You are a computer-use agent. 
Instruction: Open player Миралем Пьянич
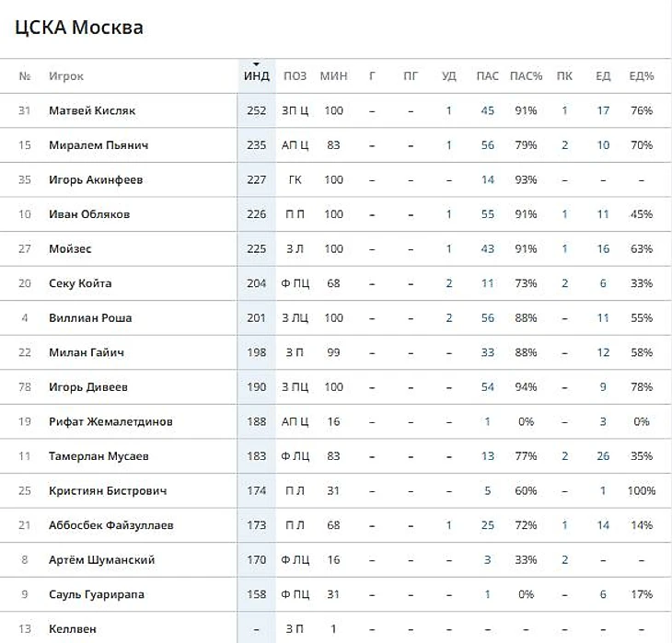[98, 145]
